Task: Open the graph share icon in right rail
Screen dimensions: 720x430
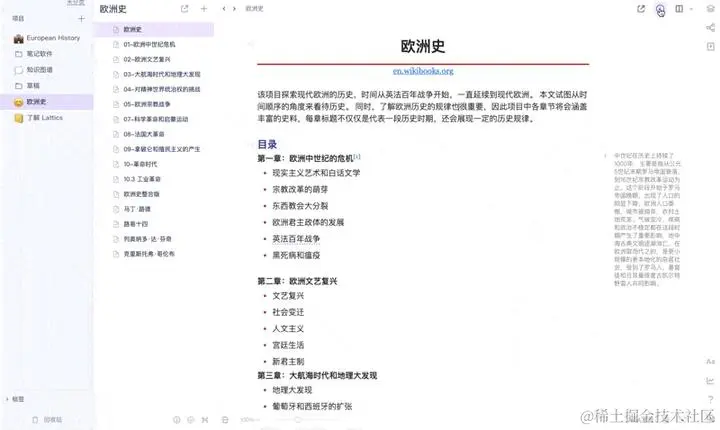Action: (710, 28)
